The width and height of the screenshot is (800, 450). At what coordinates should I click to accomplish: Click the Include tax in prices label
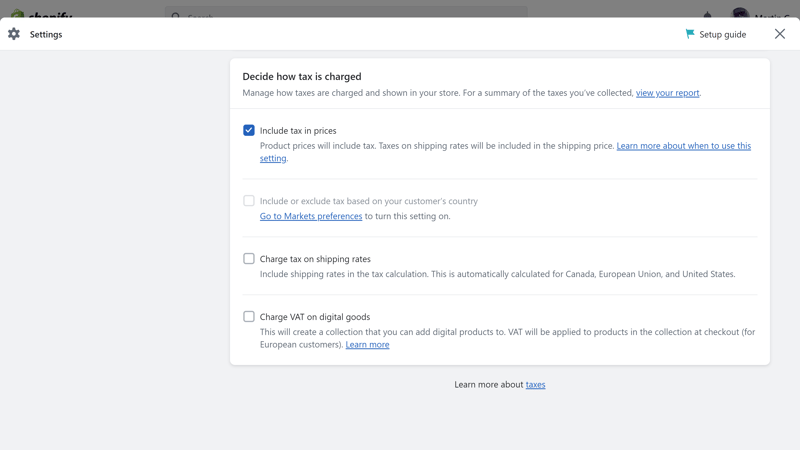pos(298,131)
